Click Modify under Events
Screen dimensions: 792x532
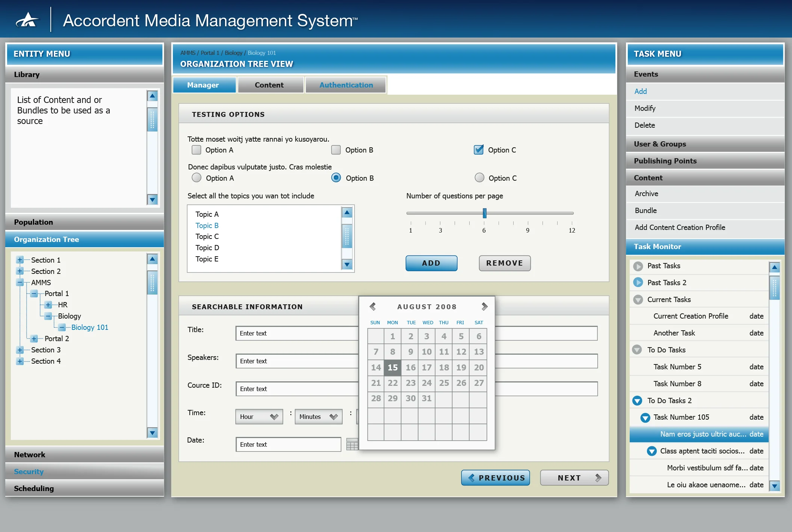pos(645,108)
